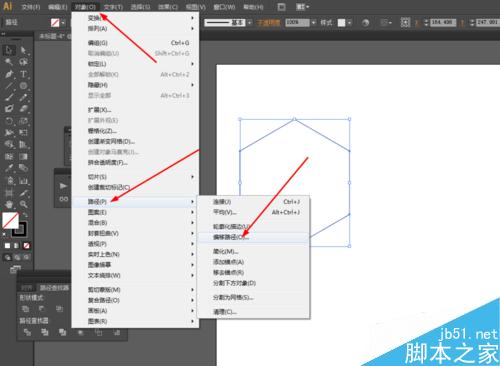This screenshot has width=500, height=366.
Task: Click the Transform icon in control bar
Action: coord(405,23)
